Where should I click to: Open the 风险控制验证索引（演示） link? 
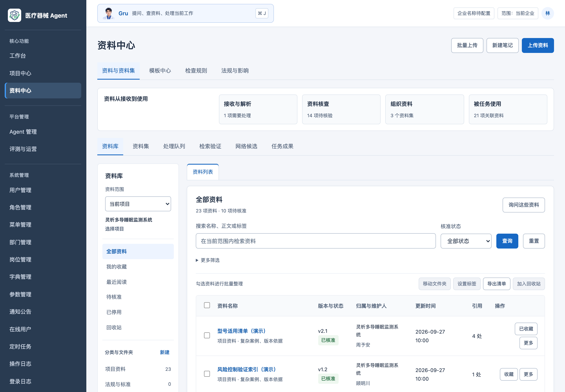click(247, 369)
